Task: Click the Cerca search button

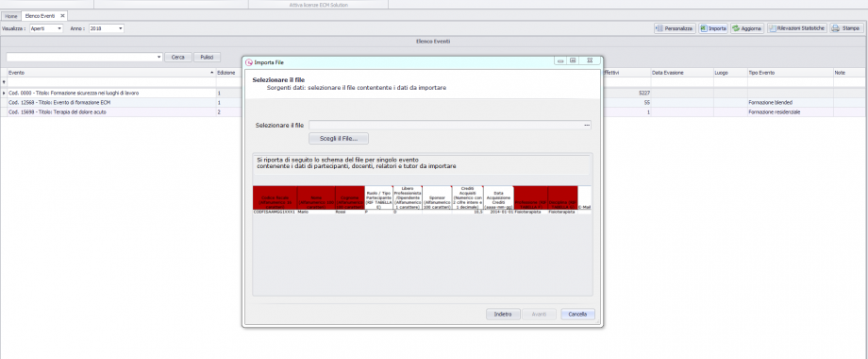Action: click(178, 57)
